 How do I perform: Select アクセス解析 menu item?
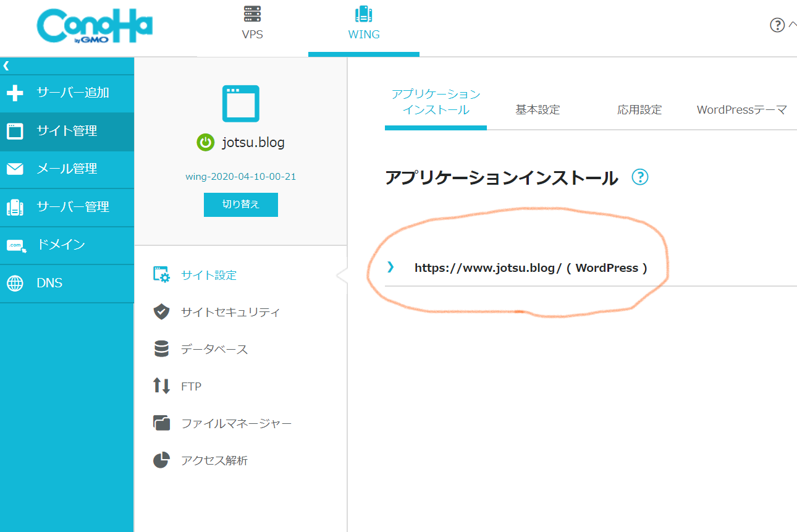pyautogui.click(x=214, y=460)
